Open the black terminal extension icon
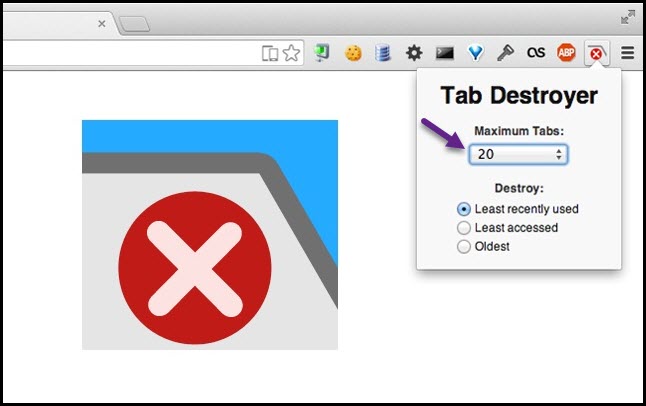 click(445, 53)
